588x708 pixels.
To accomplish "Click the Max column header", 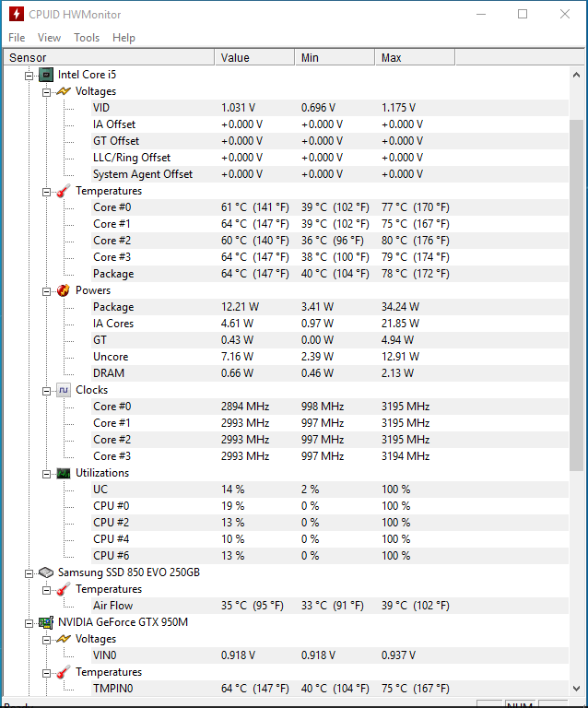I will click(x=415, y=58).
